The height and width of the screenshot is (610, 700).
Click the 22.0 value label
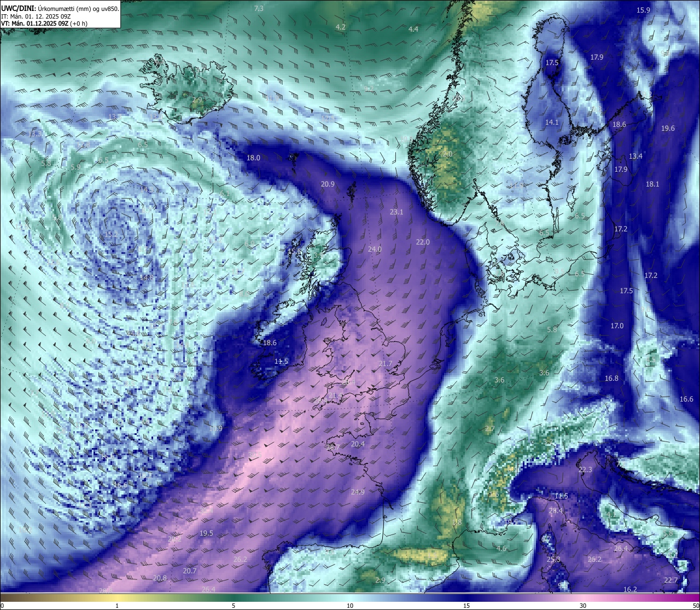tap(423, 242)
